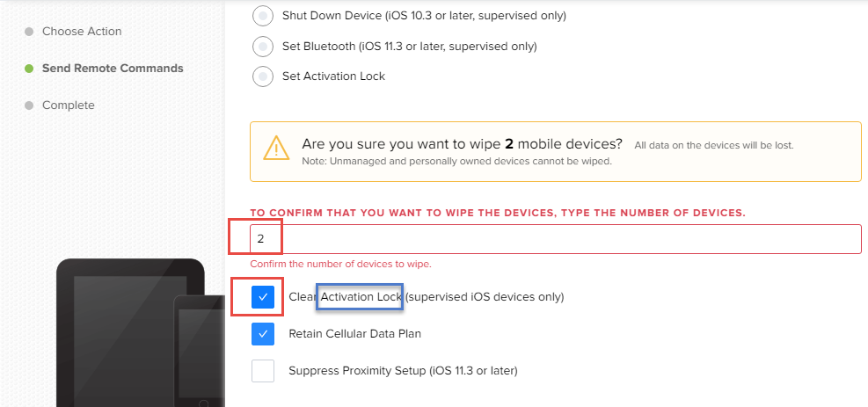868x407 pixels.
Task: Click the Retain Cellular Data Plan label
Action: 354,334
